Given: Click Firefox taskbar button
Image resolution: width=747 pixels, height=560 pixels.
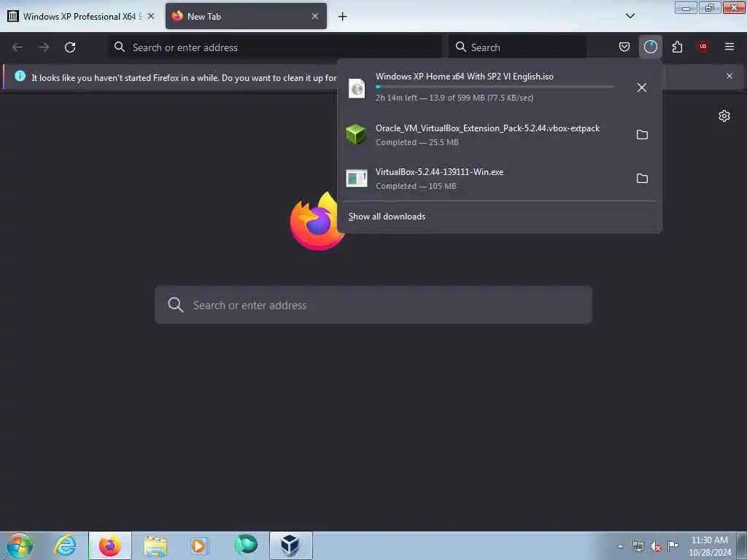Looking at the screenshot, I should click(110, 545).
